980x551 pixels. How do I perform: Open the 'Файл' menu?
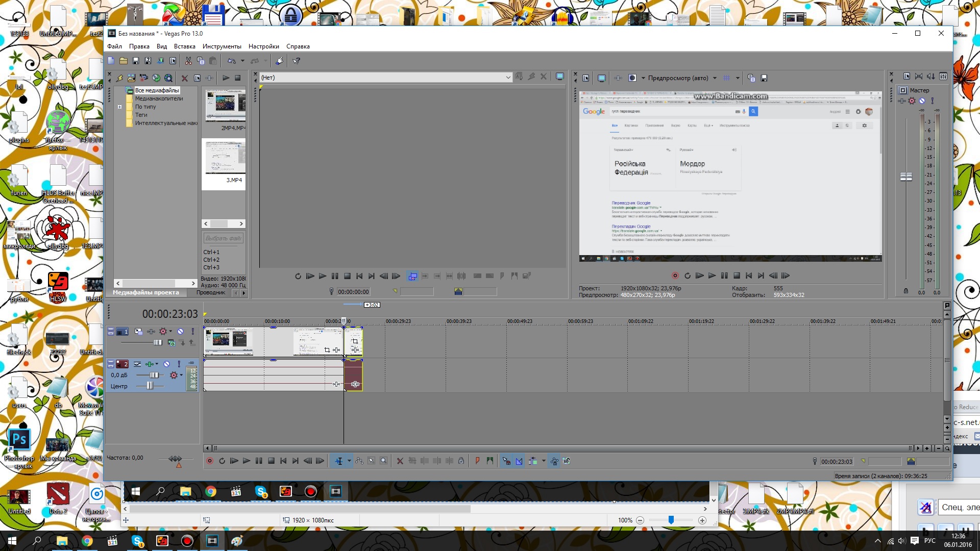(114, 46)
